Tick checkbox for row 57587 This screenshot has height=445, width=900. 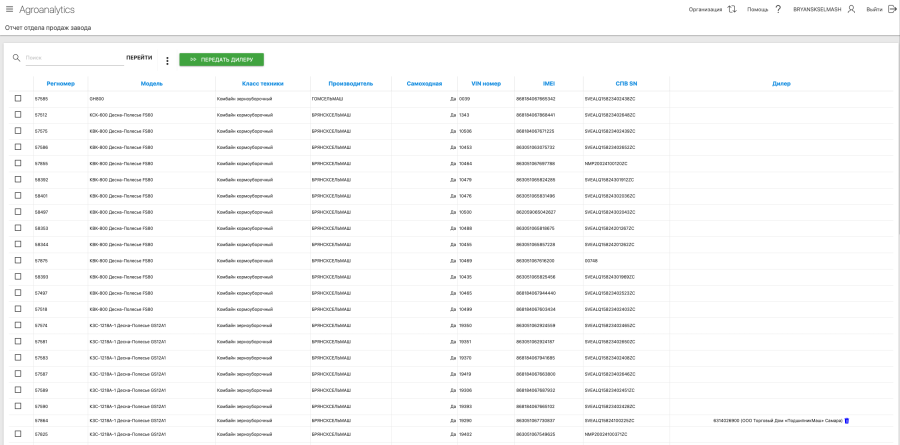pos(18,373)
